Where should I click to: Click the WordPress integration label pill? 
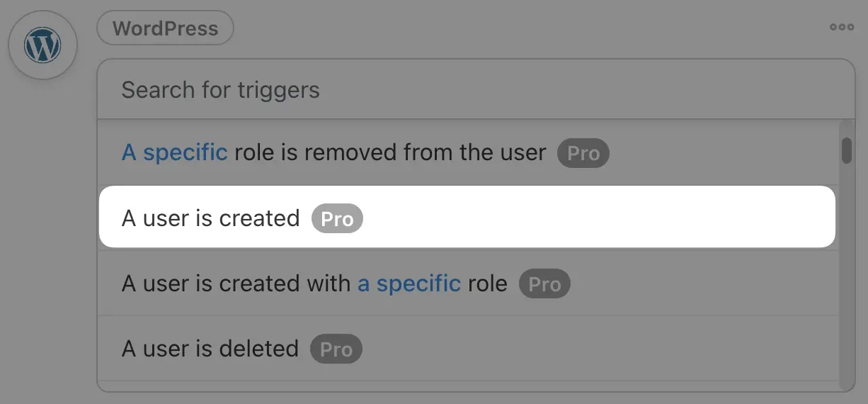coord(165,28)
